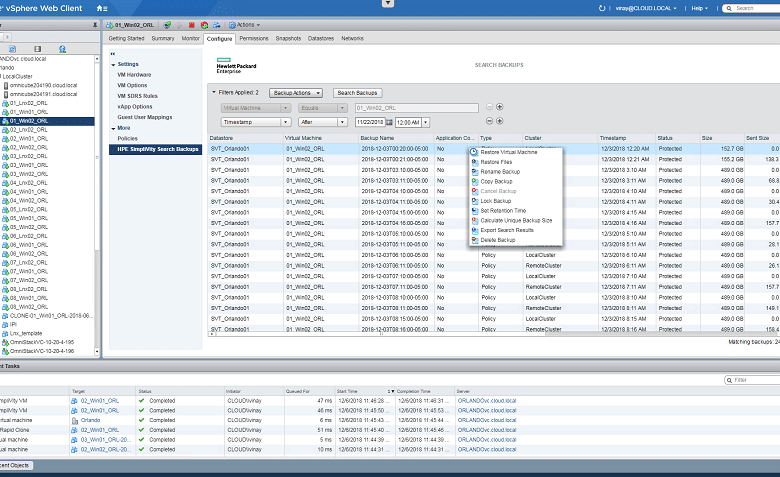
Task: Open 03_Win01_ORL-20... target link in tasks
Action: 106,440
